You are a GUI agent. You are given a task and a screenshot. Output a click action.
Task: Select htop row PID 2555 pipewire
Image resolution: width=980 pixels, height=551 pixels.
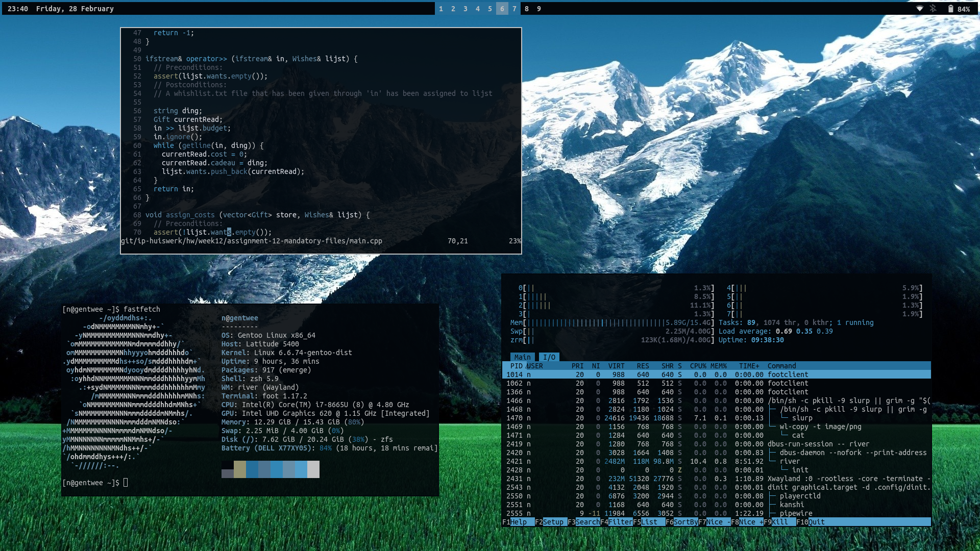717,513
